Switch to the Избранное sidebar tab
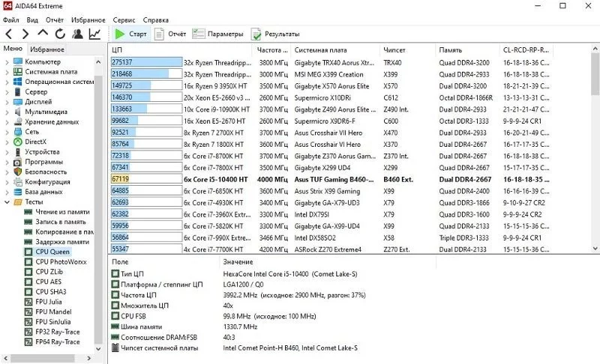The image size is (600, 364). [x=47, y=49]
